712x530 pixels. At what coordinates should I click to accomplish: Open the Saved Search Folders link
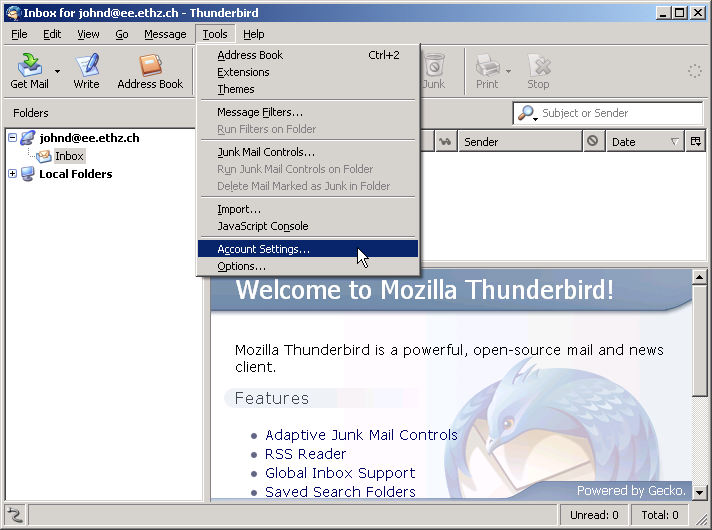(x=340, y=492)
